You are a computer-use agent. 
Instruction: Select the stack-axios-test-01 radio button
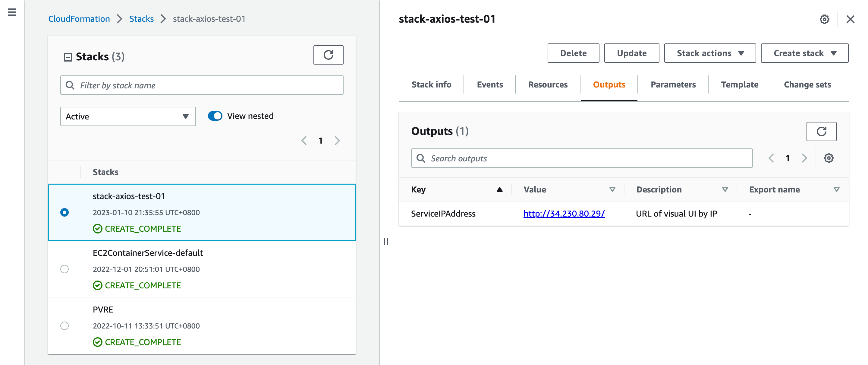(64, 212)
